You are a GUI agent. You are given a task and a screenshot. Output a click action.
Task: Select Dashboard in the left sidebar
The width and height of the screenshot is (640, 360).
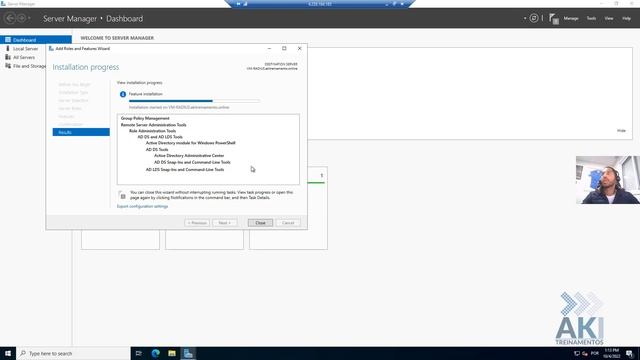[36, 40]
